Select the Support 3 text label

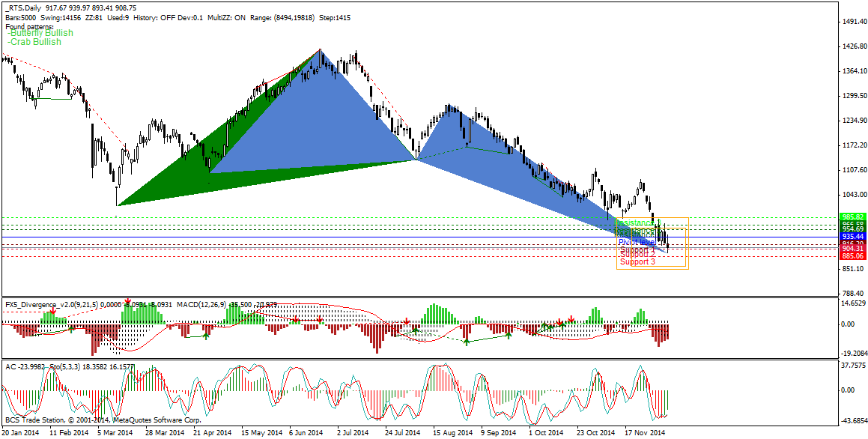[x=638, y=261]
